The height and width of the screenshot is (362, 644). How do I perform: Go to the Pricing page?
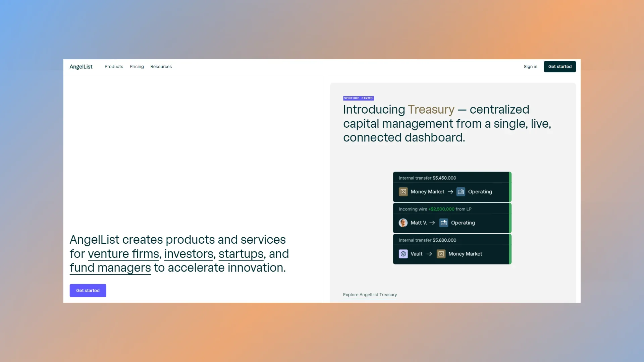click(137, 67)
